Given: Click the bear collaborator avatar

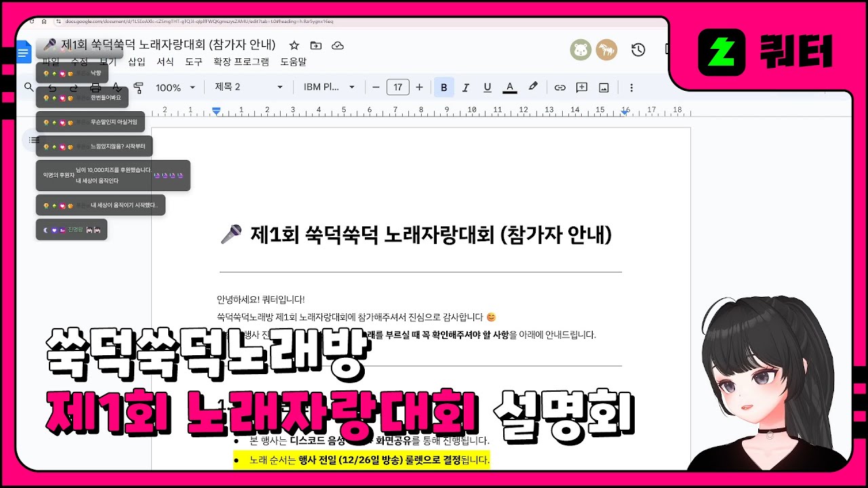Looking at the screenshot, I should point(581,49).
